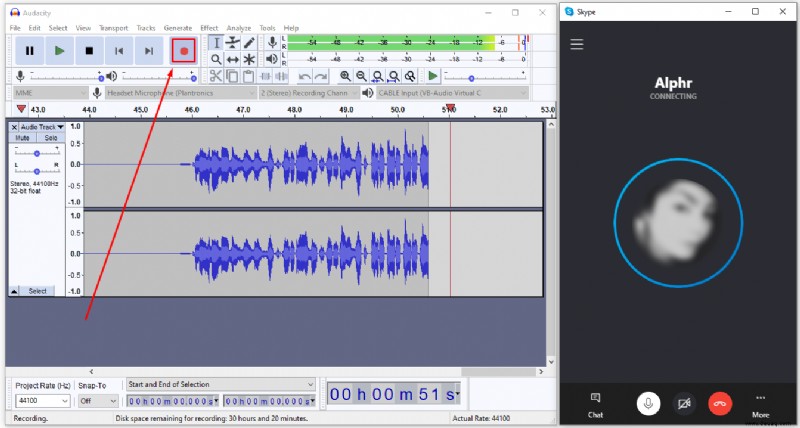This screenshot has width=800, height=428.
Task: Click the Cut scissors icon
Action: [216, 77]
